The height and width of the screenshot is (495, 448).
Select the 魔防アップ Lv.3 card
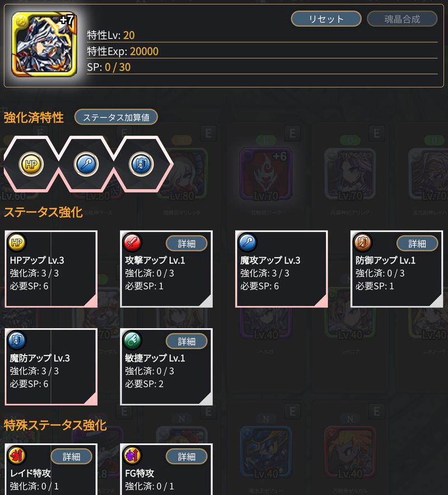click(x=51, y=367)
